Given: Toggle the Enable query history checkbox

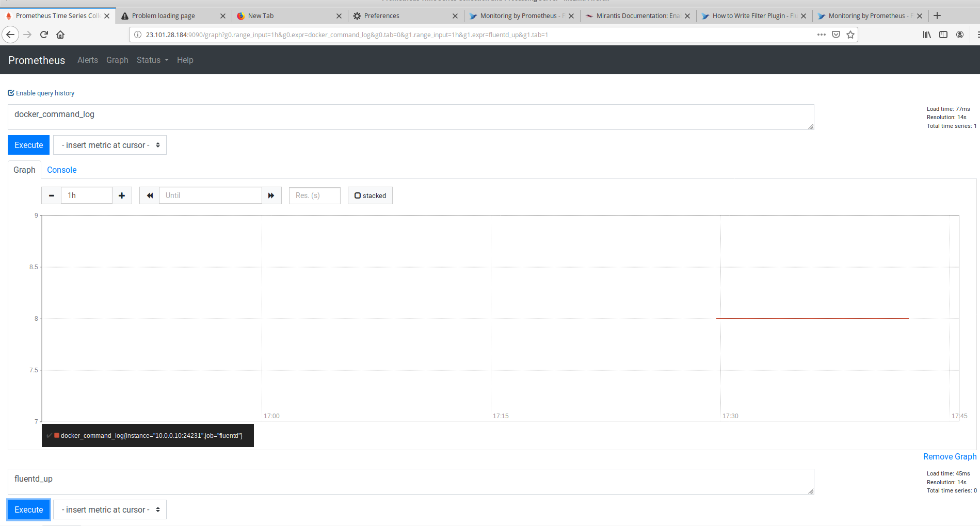Looking at the screenshot, I should tap(11, 93).
